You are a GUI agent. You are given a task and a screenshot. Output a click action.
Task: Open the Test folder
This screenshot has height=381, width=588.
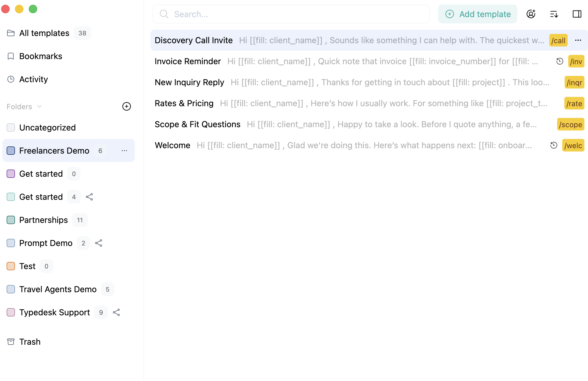pos(27,266)
